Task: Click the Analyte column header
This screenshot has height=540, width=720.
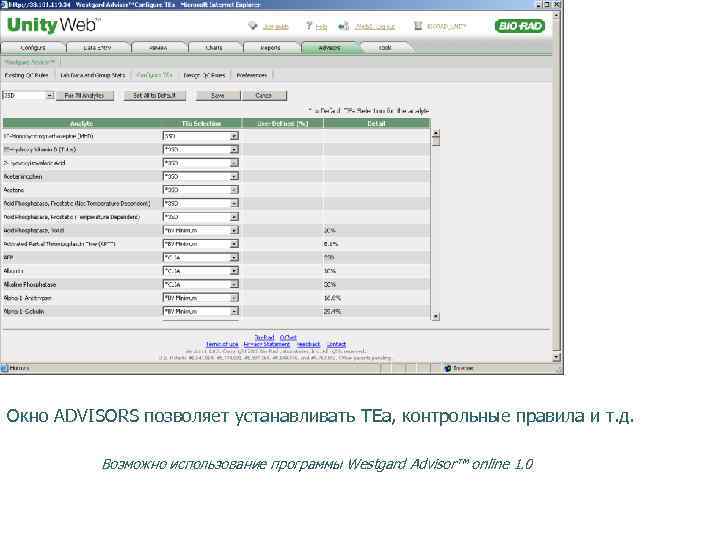Action: click(x=82, y=124)
